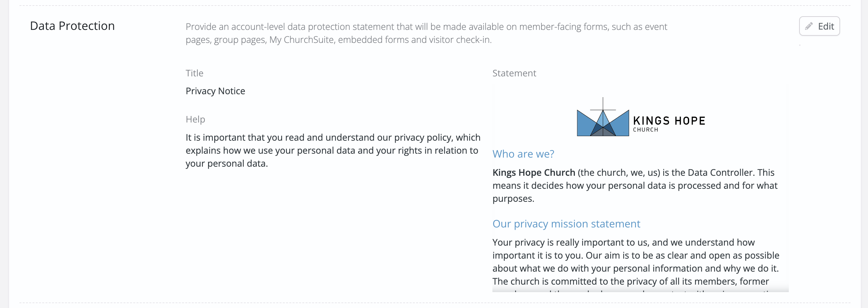The height and width of the screenshot is (308, 868).
Task: Click the 'Help' field label
Action: (x=195, y=120)
